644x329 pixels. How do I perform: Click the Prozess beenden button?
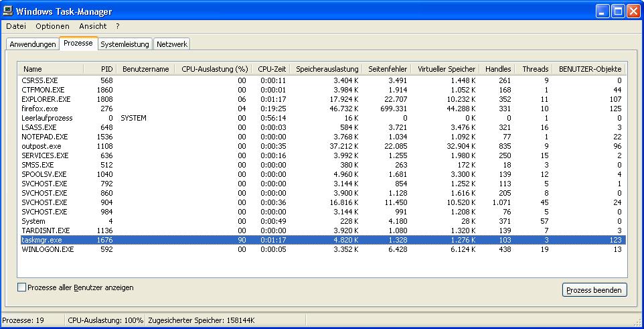594,290
